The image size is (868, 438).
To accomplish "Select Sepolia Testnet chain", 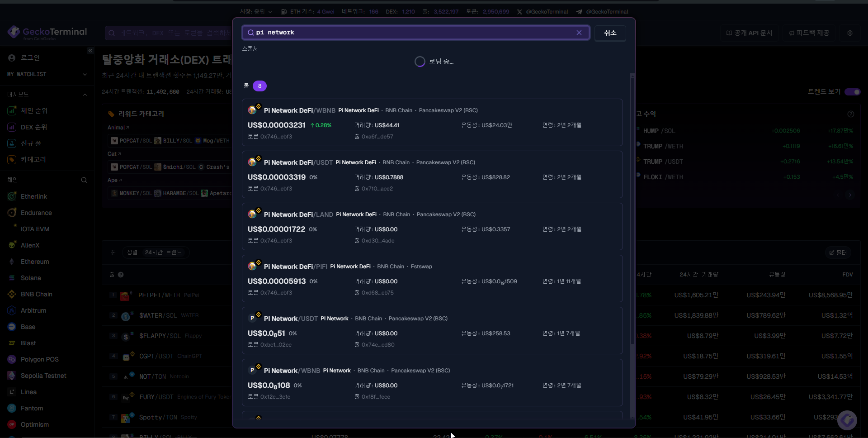I will coord(38,376).
